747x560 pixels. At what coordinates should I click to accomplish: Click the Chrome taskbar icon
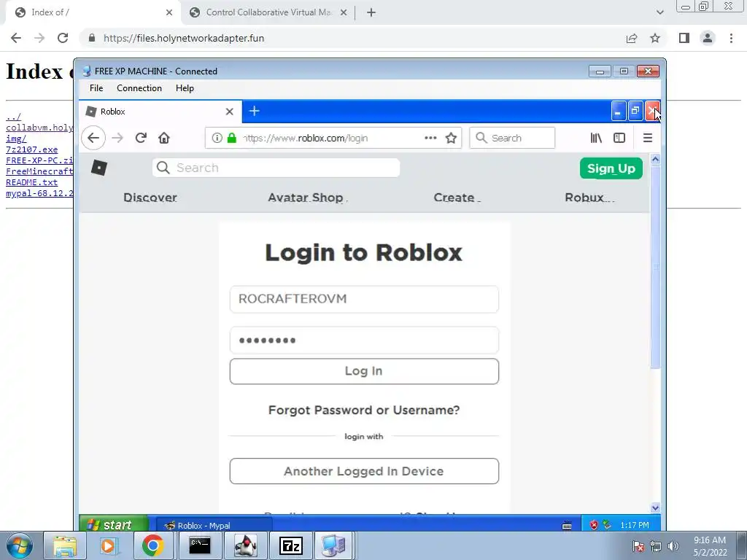point(152,545)
